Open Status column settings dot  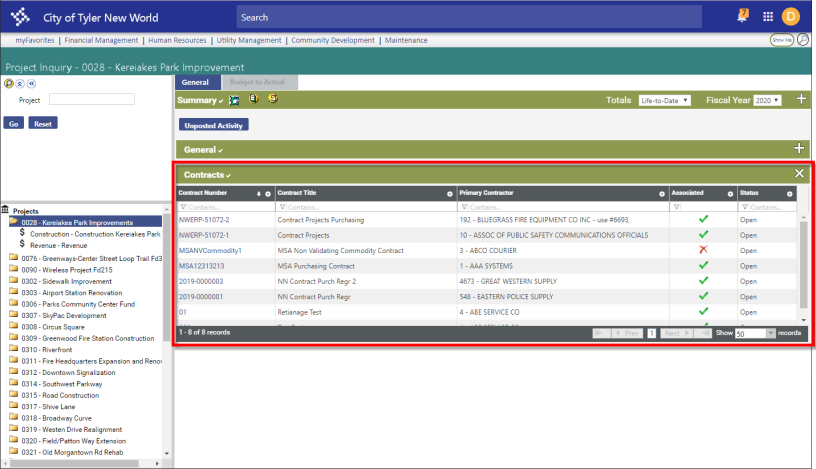[x=789, y=194]
